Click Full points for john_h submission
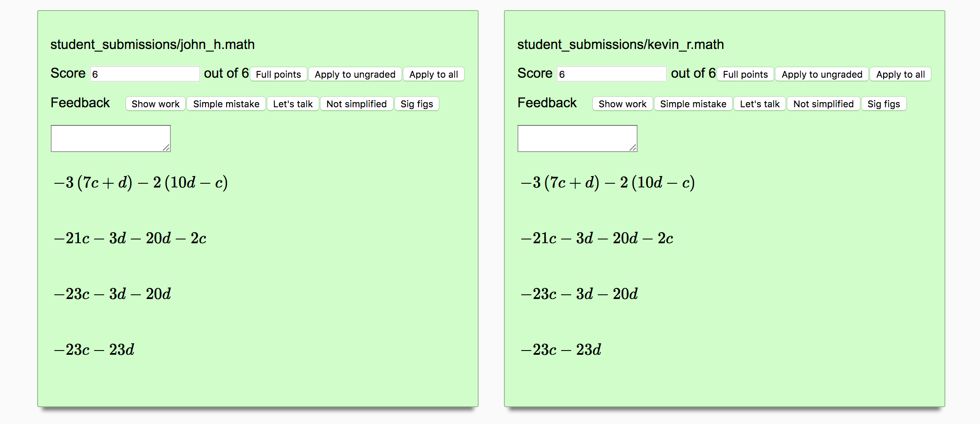Viewport: 980px width, 424px height. pos(278,74)
